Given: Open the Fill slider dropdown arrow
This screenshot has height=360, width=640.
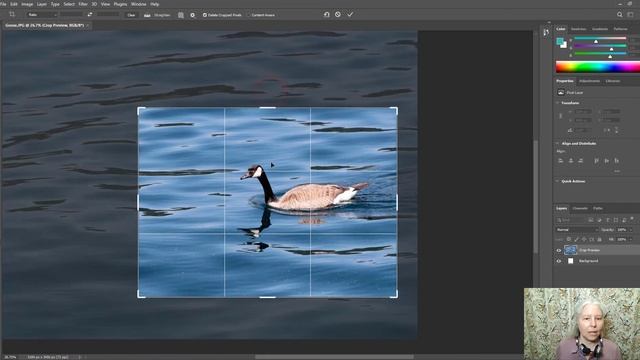Looking at the screenshot, I should click(x=631, y=239).
